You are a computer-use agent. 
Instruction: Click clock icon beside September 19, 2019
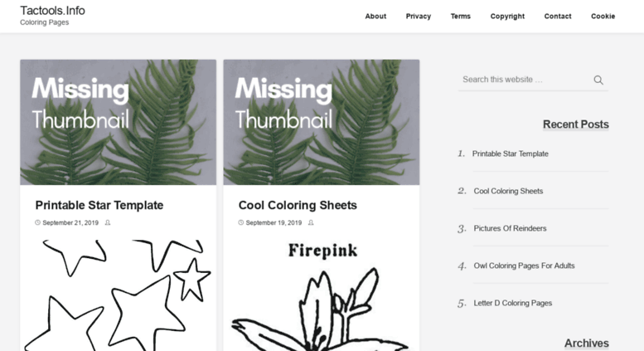tap(240, 222)
